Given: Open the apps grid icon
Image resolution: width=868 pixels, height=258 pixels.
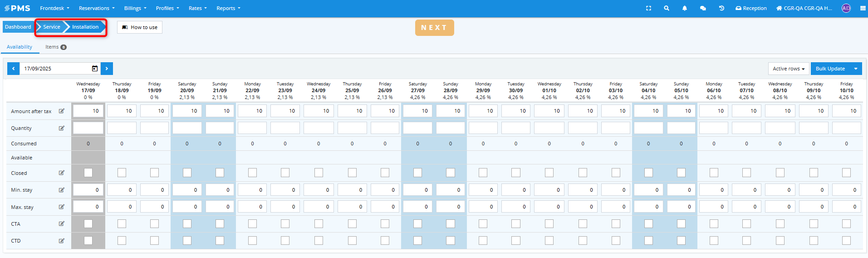Looking at the screenshot, I should [863, 8].
